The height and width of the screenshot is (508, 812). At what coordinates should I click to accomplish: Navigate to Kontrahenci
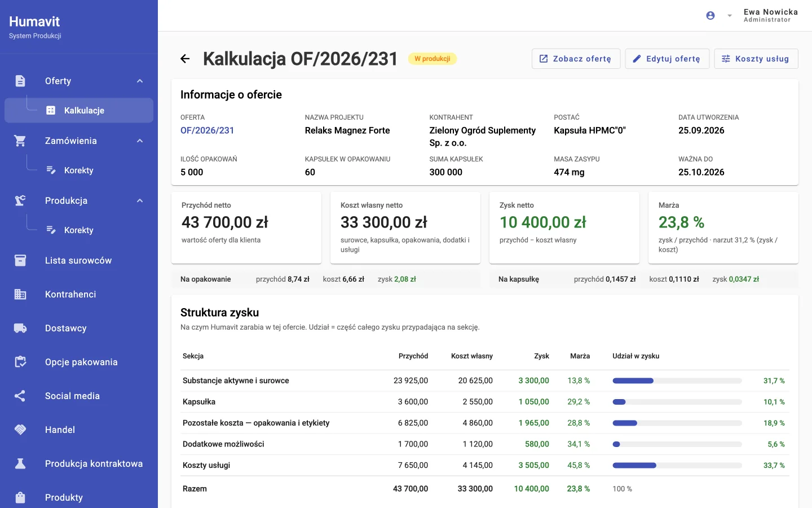(x=79, y=294)
